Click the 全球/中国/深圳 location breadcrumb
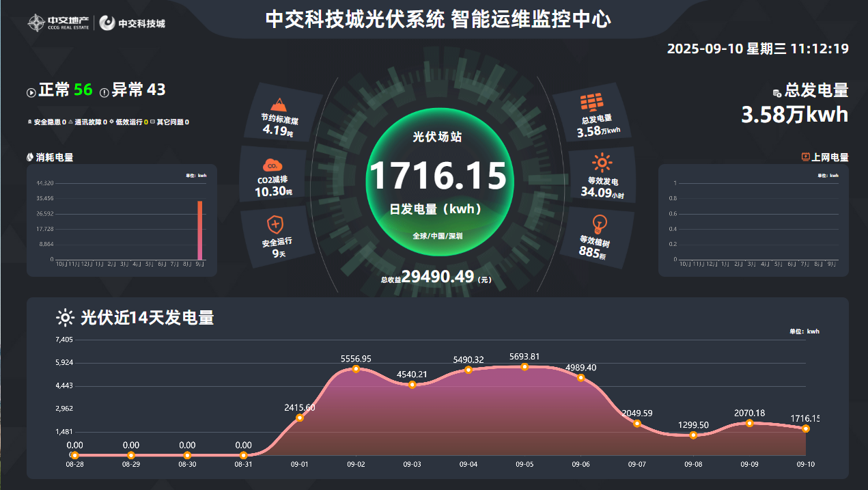Viewport: 868px width, 490px height. coord(437,236)
